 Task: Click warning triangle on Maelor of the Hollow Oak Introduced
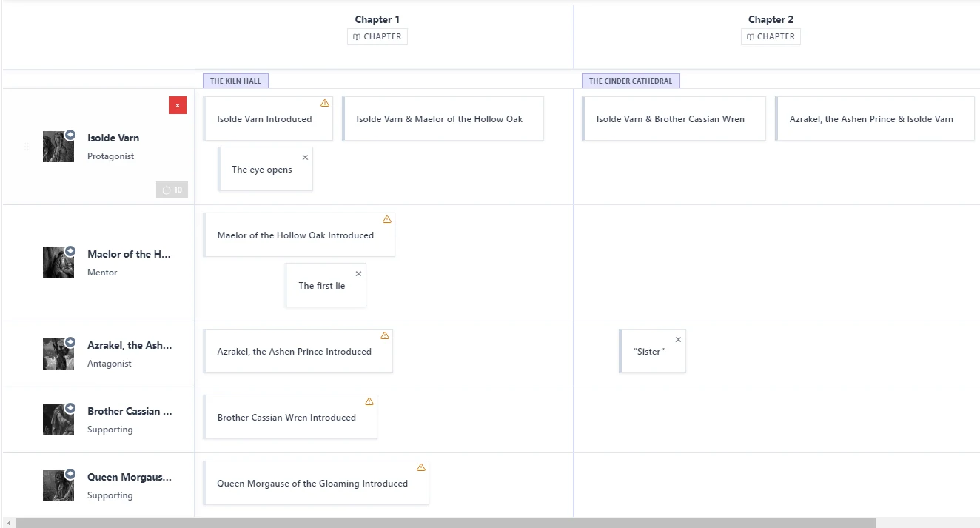coord(386,219)
